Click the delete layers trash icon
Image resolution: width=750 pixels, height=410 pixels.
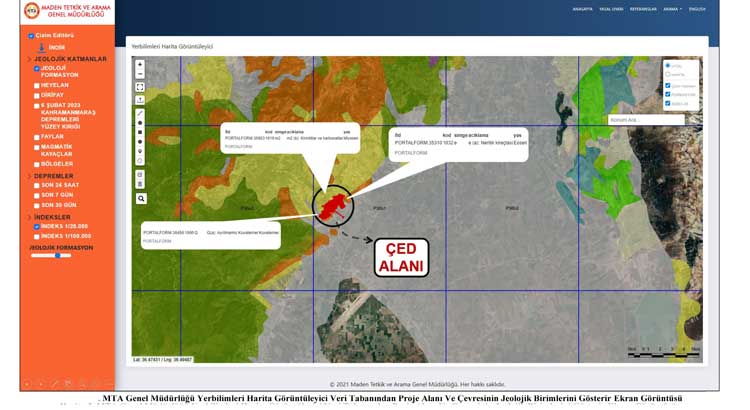click(x=140, y=184)
